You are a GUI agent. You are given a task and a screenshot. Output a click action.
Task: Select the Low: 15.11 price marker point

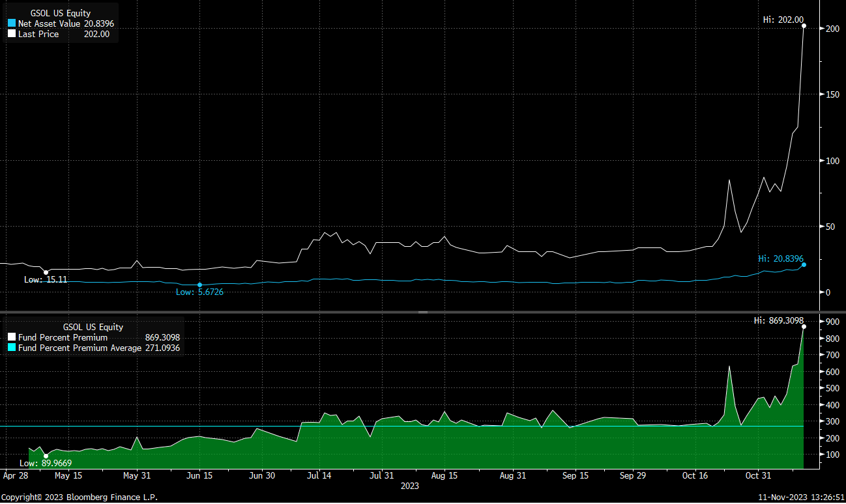point(46,272)
